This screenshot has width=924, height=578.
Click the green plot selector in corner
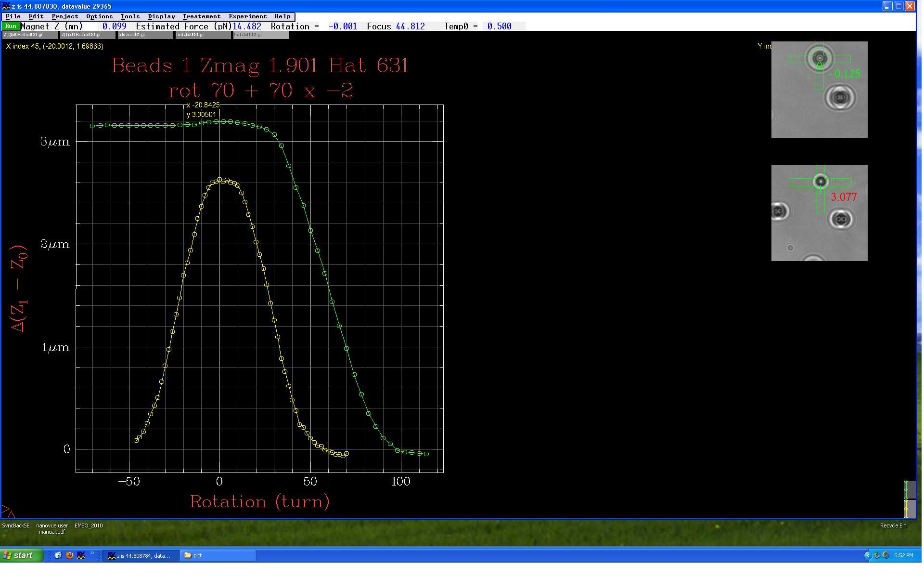tap(909, 490)
